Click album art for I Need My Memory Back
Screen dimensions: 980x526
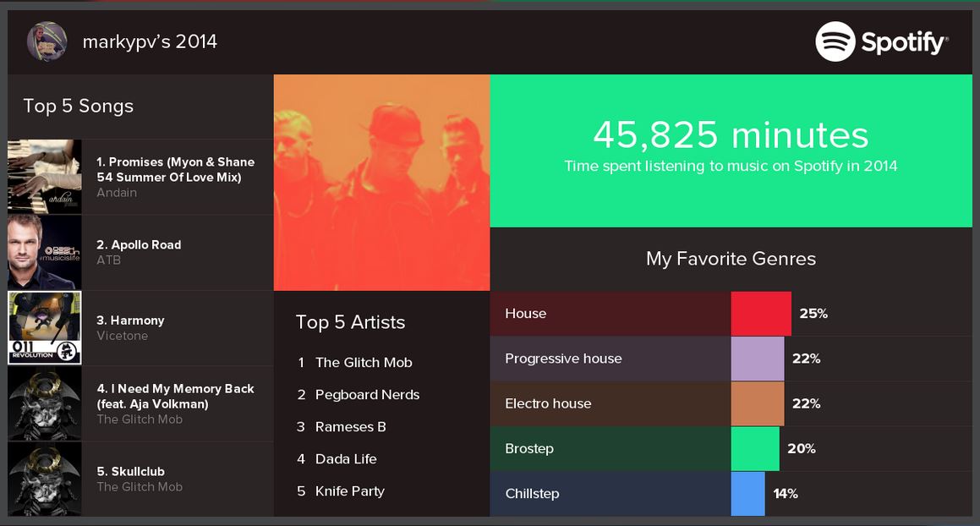point(45,403)
